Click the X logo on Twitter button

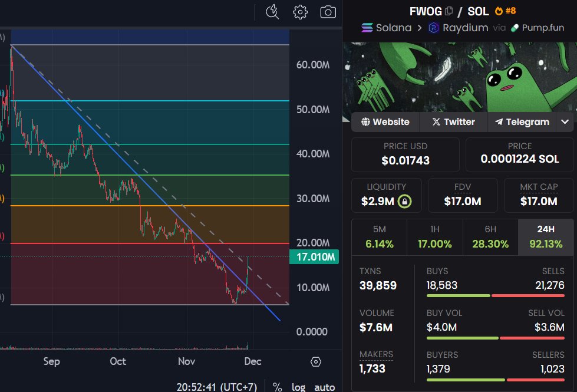tap(436, 122)
